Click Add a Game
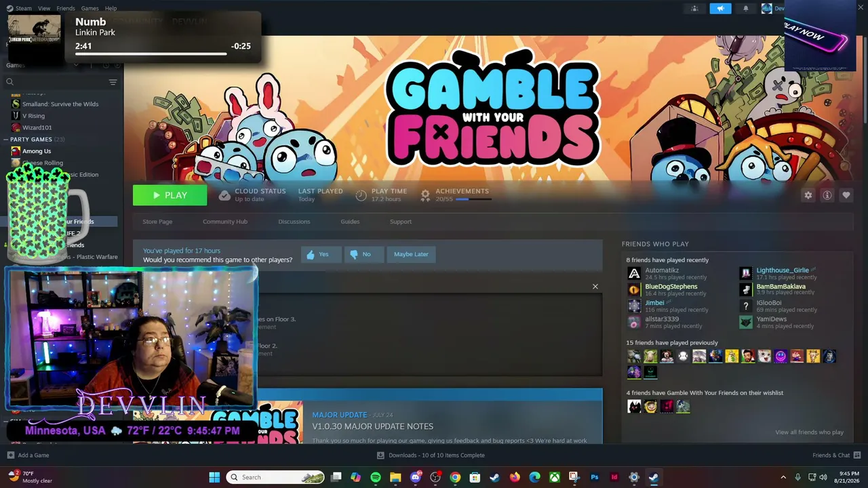This screenshot has width=868, height=488. 28,455
